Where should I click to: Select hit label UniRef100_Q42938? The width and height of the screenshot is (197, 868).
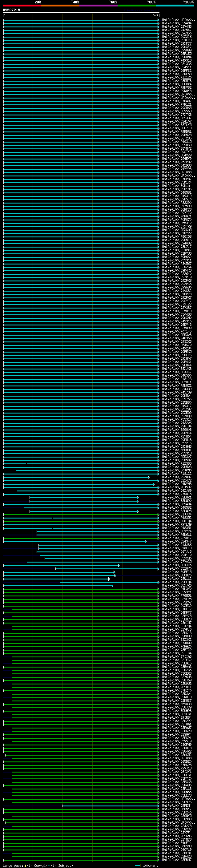pyautogui.click(x=177, y=165)
